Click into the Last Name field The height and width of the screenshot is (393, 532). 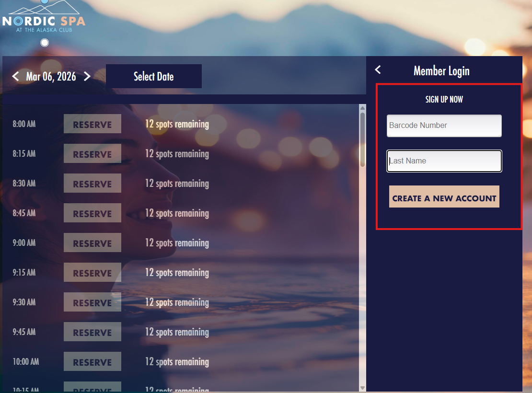pyautogui.click(x=444, y=161)
